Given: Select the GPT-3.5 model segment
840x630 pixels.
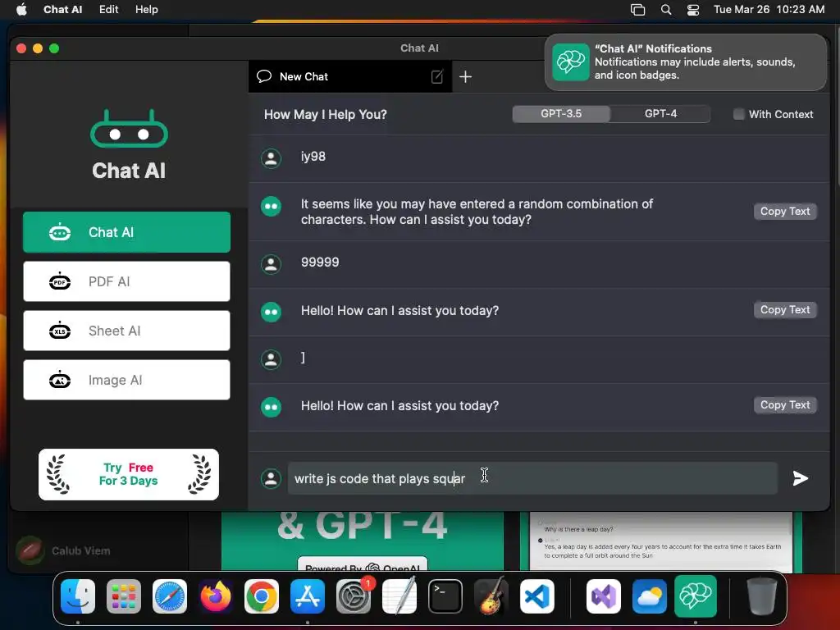Looking at the screenshot, I should (x=561, y=113).
